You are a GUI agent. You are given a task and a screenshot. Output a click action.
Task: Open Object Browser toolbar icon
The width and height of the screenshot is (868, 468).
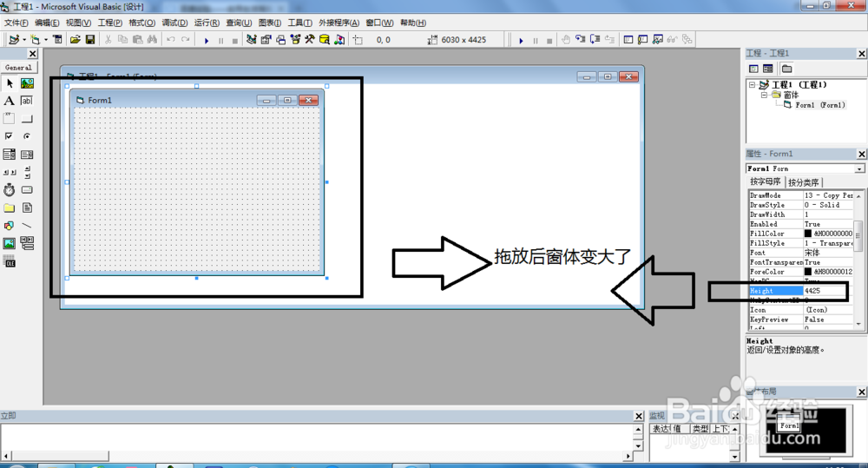point(295,39)
